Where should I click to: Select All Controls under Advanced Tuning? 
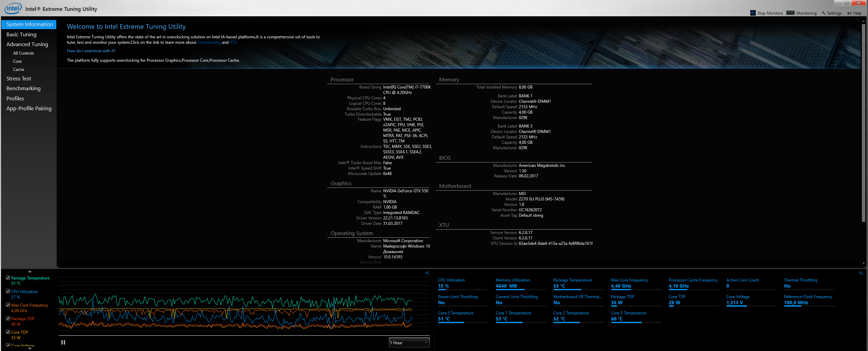(24, 53)
